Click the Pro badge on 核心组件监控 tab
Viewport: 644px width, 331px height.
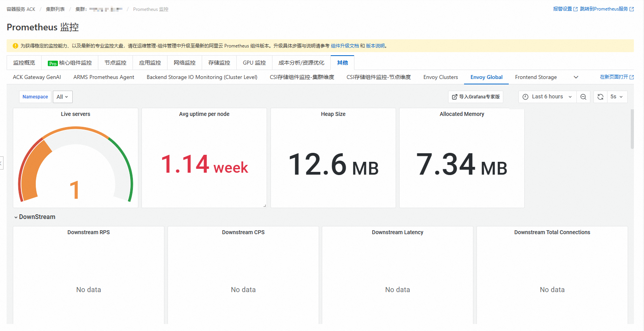(x=53, y=63)
